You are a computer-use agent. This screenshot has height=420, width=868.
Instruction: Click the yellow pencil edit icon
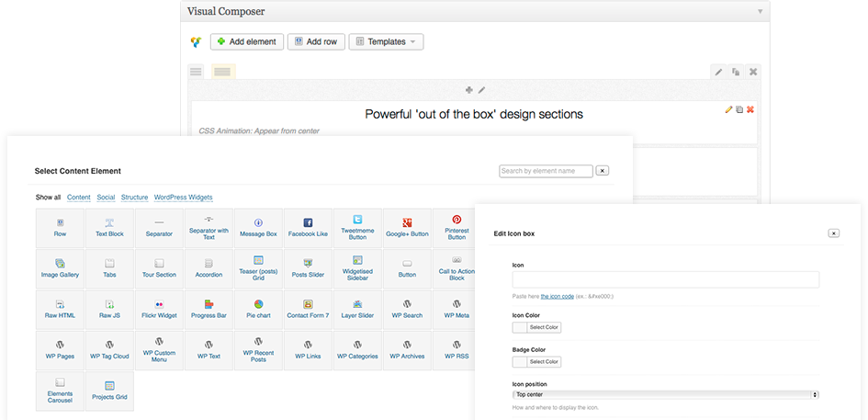tap(728, 109)
